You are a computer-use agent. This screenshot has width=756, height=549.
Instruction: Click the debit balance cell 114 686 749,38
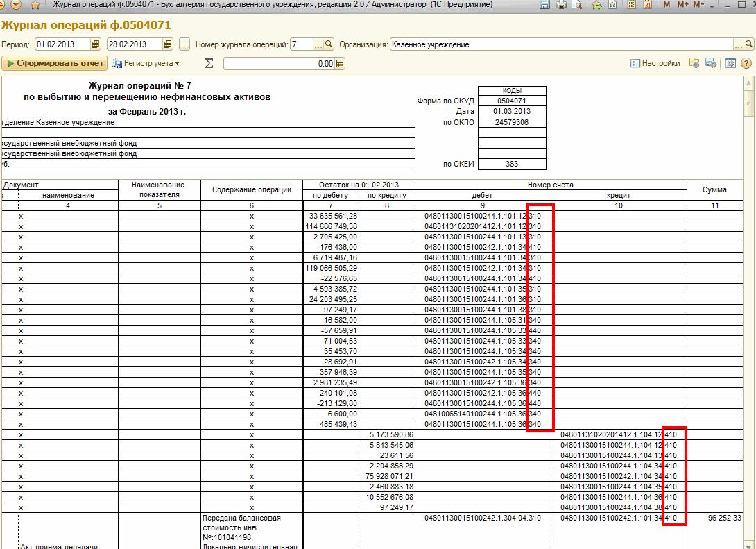point(331,227)
